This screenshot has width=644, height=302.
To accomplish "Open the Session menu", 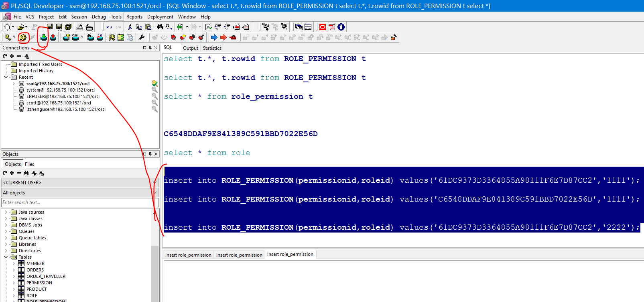I will [79, 17].
